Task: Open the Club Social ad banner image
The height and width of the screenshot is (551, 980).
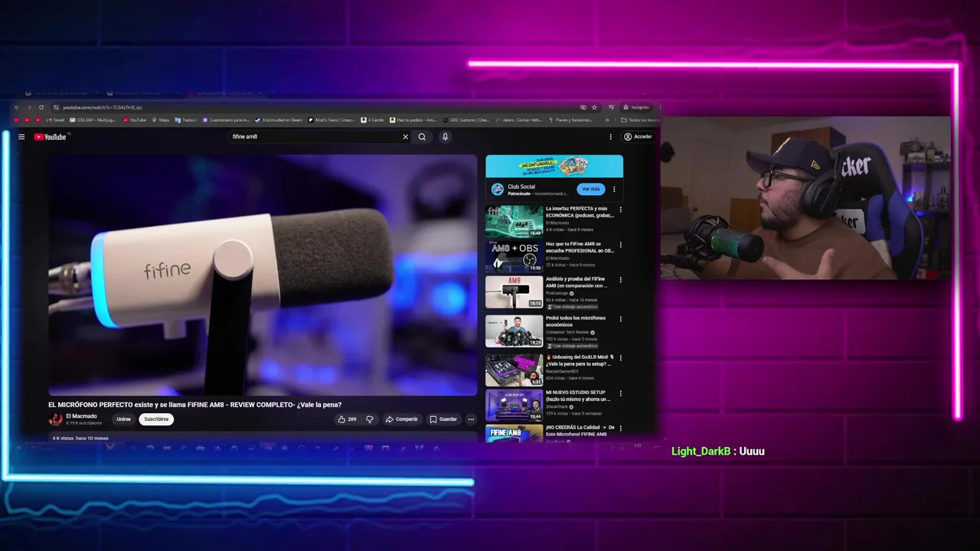Action: [554, 166]
